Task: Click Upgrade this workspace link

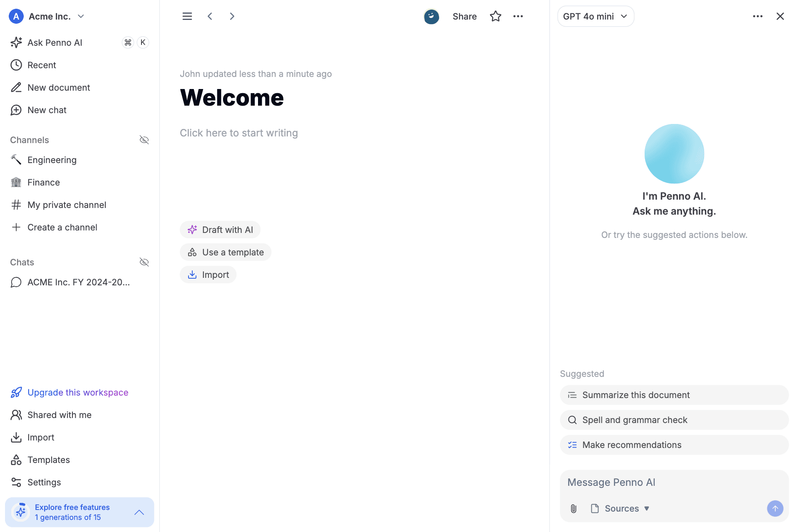Action: [77, 393]
